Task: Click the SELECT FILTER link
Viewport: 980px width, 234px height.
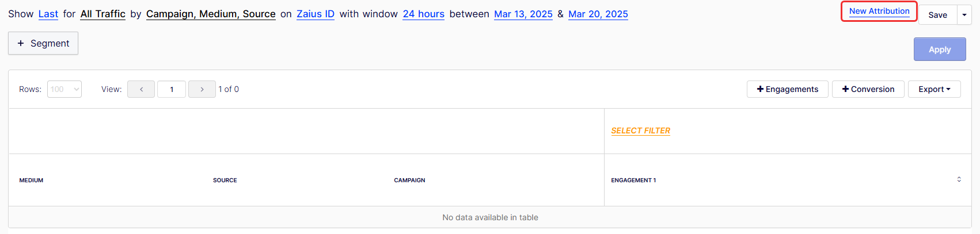Action: click(640, 131)
